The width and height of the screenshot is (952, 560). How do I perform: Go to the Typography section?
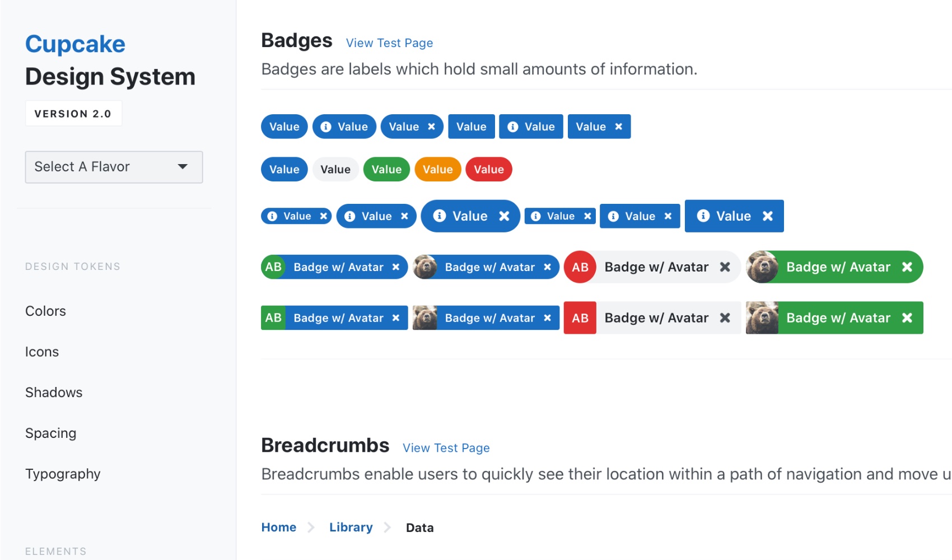[x=63, y=474]
